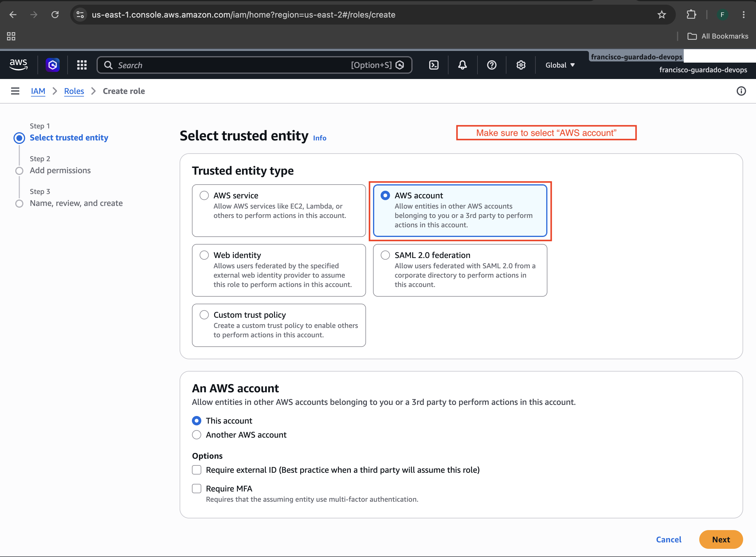The image size is (756, 557).
Task: Select the AWS service trusted entity radio
Action: 204,195
